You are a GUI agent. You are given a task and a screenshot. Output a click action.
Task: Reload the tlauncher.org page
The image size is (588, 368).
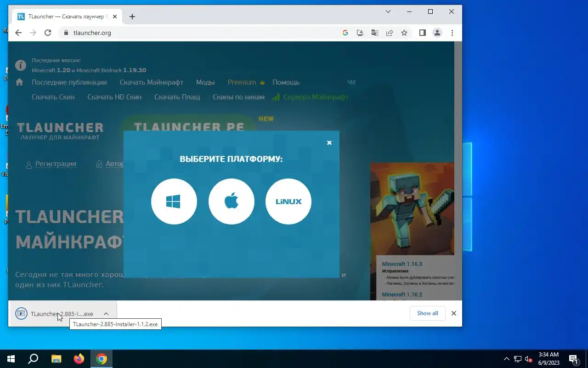[x=48, y=33]
